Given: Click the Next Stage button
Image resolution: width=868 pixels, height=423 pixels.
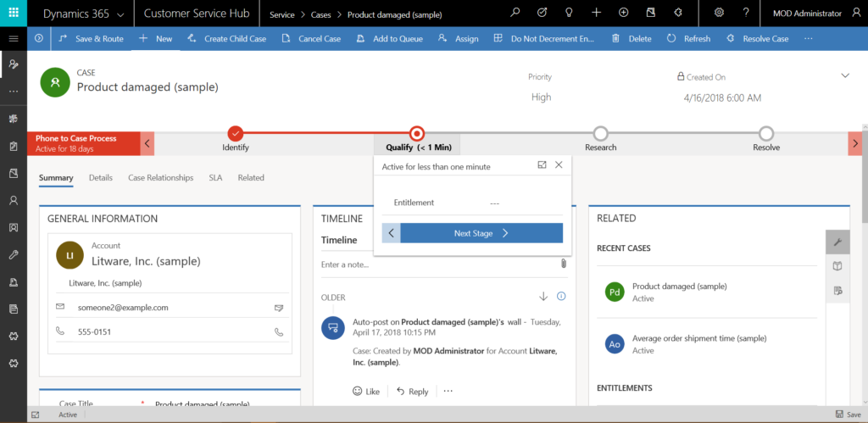Looking at the screenshot, I should 481,233.
